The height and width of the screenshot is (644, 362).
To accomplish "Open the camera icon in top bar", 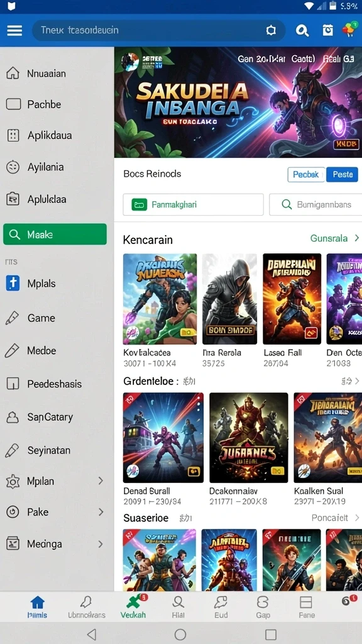I will [327, 30].
